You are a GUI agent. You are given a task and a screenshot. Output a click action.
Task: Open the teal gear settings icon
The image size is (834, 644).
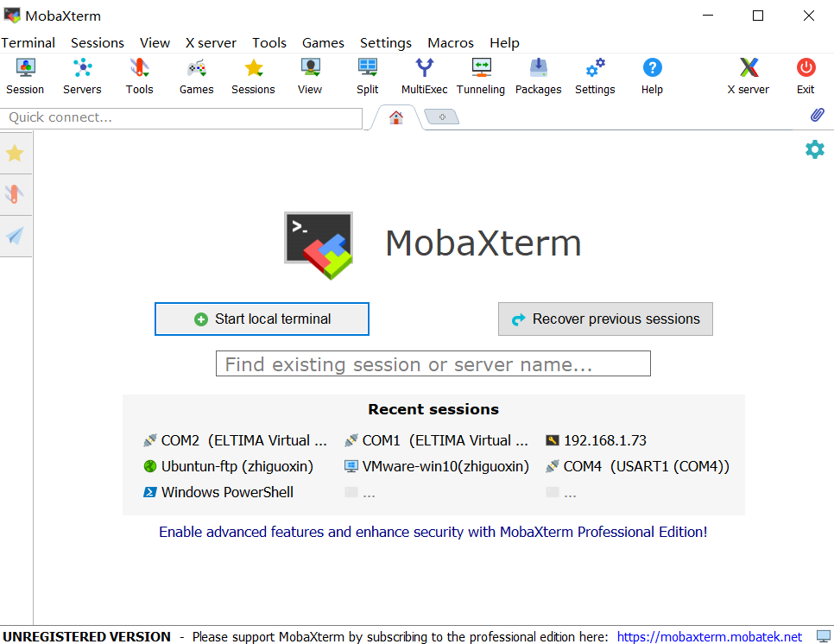tap(814, 149)
